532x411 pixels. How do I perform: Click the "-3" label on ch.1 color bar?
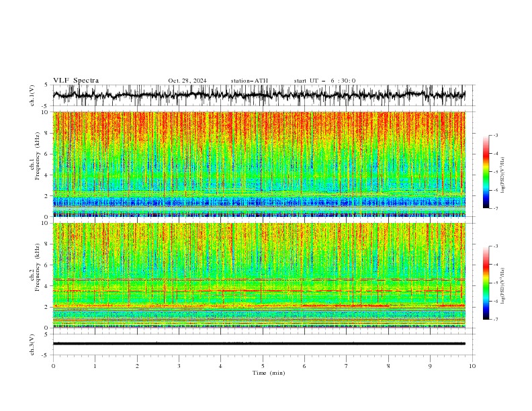(x=496, y=135)
